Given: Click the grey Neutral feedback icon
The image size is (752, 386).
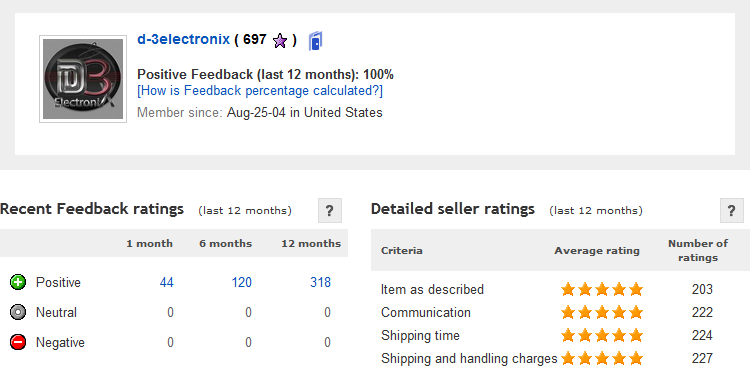Looking at the screenshot, I should (x=18, y=313).
